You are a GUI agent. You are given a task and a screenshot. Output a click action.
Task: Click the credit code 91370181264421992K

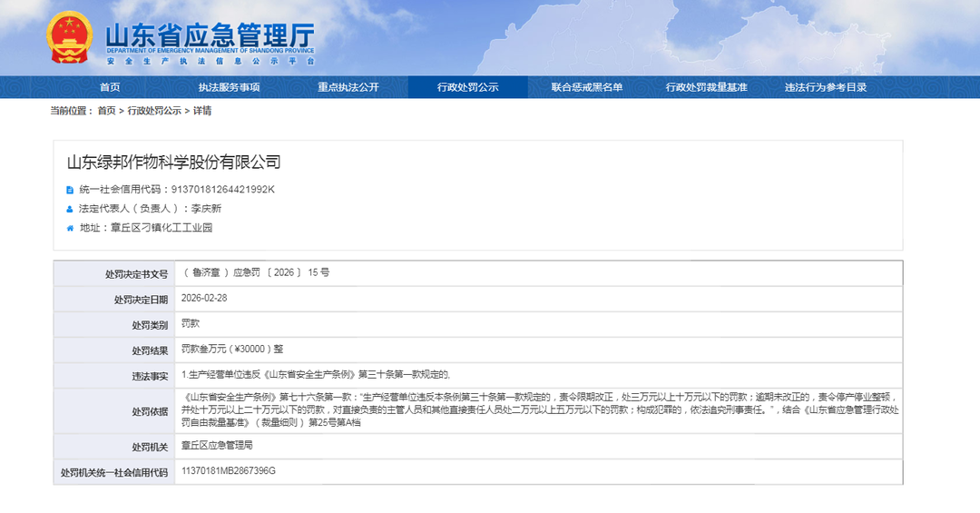222,190
